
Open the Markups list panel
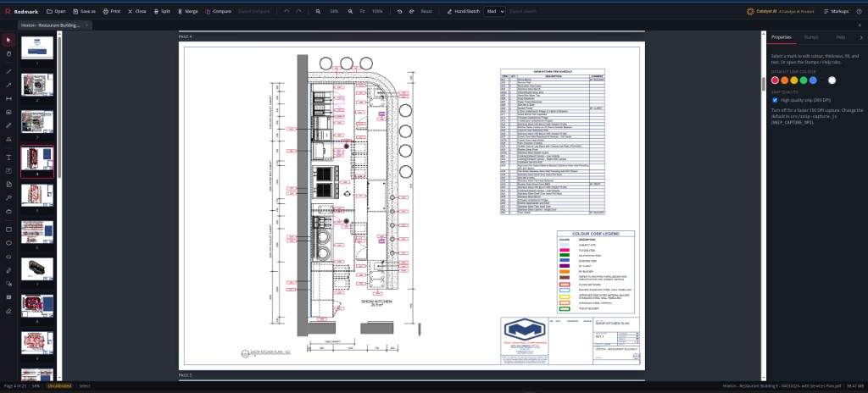(836, 11)
